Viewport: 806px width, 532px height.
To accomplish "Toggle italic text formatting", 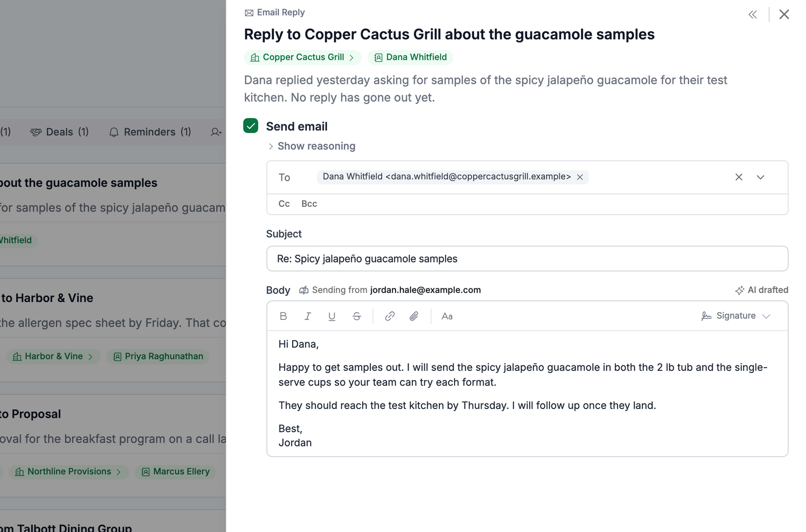I will point(307,316).
